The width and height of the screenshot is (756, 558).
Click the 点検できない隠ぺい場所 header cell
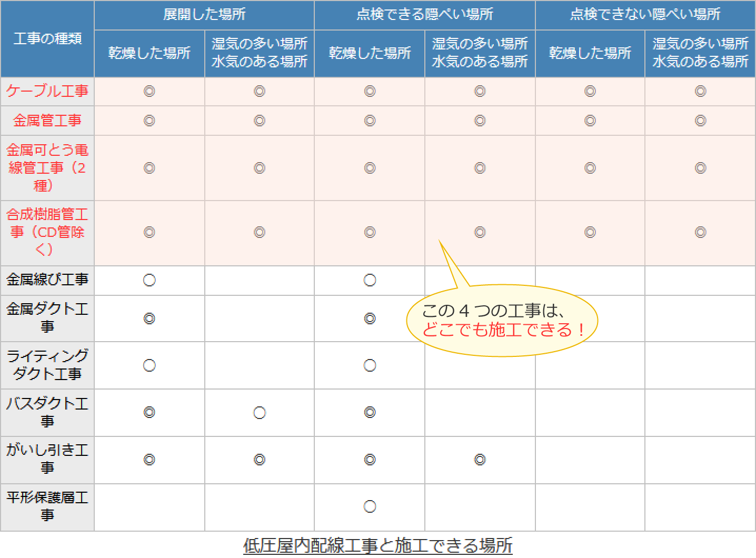pos(645,14)
